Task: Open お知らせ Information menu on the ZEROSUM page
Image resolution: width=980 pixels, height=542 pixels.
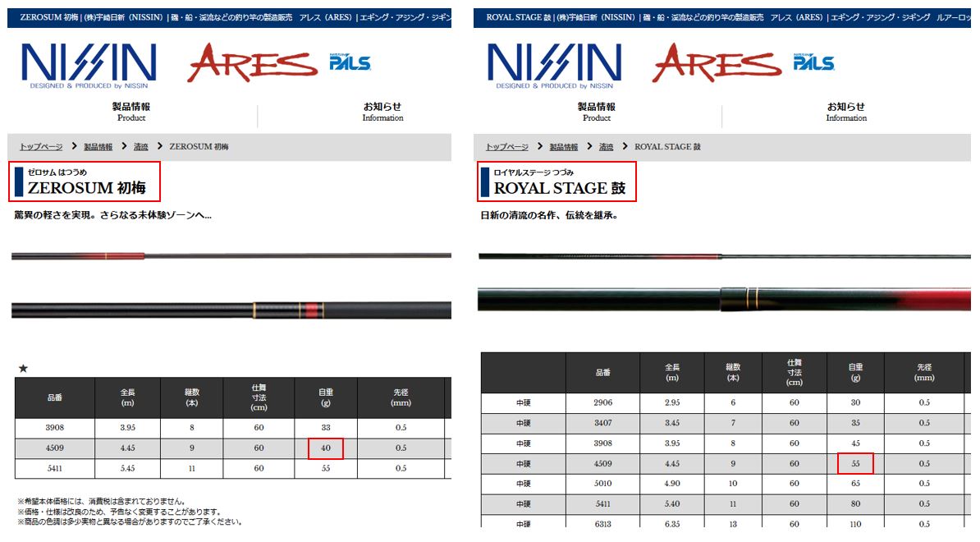Action: [x=382, y=112]
